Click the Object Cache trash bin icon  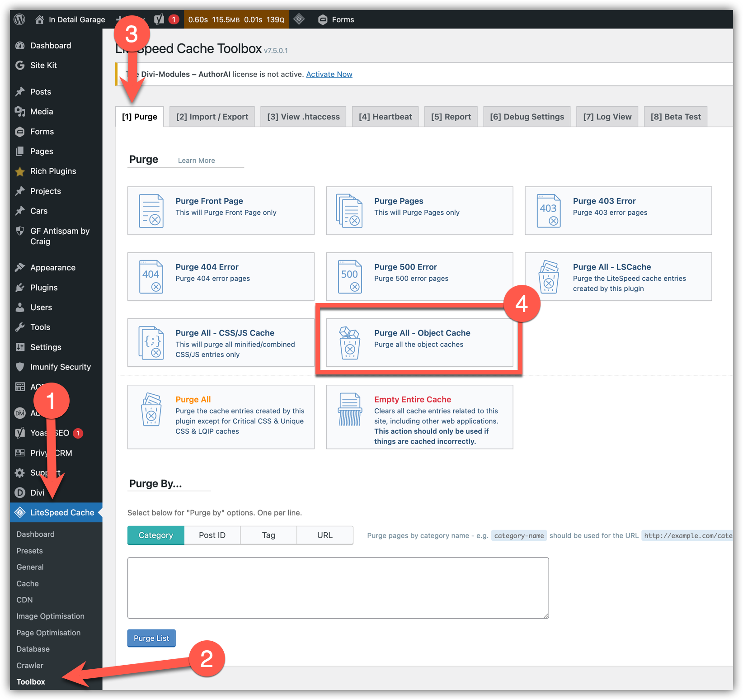click(x=349, y=343)
